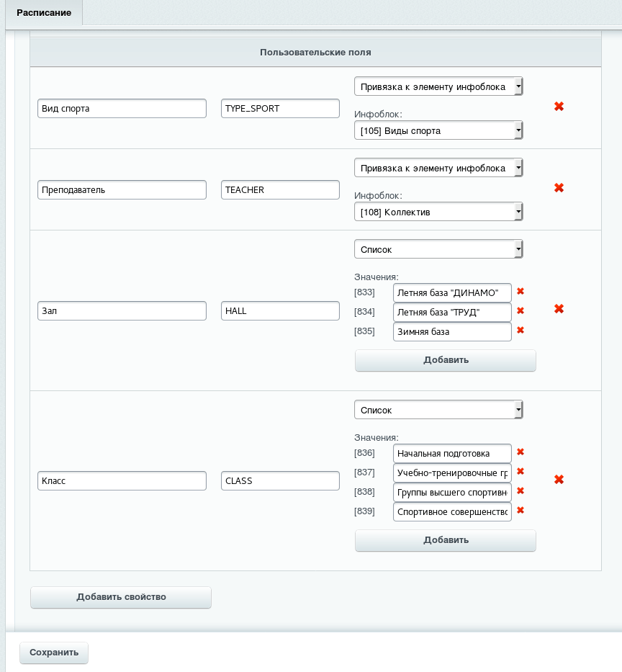
Task: Click the [837] value ID label
Action: tap(364, 472)
